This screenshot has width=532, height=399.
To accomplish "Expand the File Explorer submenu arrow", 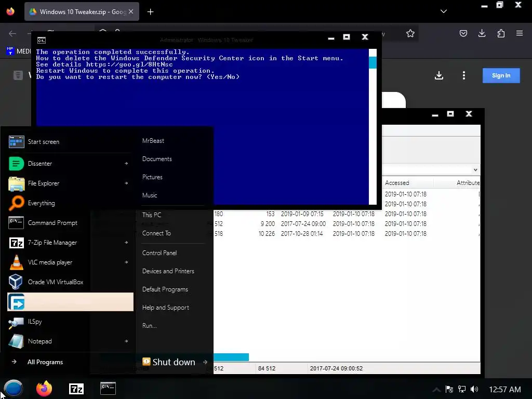I will [126, 183].
